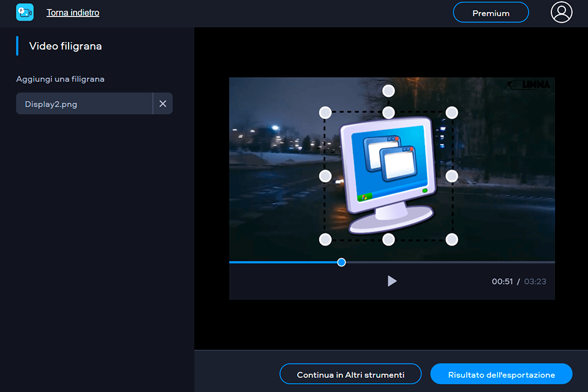Click the top-right resize handle of the watermark
The height and width of the screenshot is (392, 588).
click(x=451, y=112)
